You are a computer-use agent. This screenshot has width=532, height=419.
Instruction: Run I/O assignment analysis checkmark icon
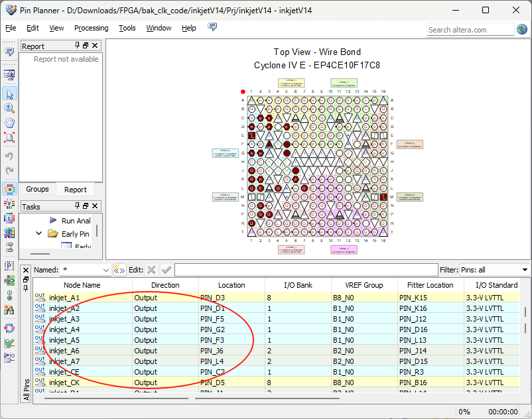click(x=9, y=343)
